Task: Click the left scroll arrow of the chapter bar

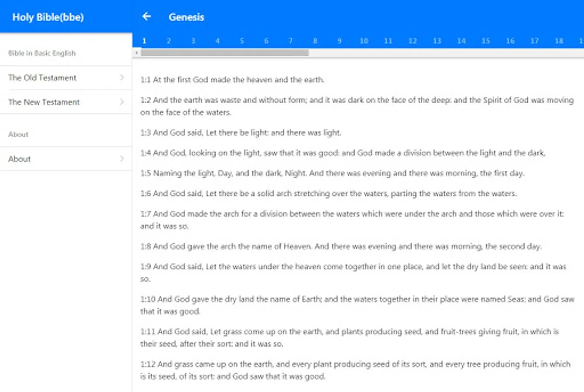Action: pos(135,52)
